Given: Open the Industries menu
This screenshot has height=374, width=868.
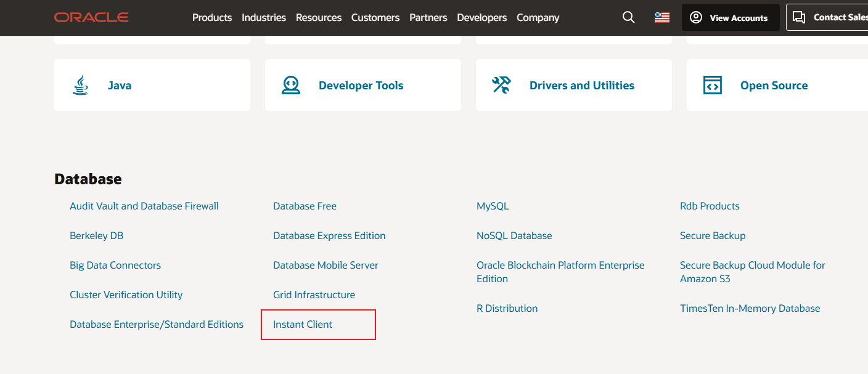Looking at the screenshot, I should [264, 17].
